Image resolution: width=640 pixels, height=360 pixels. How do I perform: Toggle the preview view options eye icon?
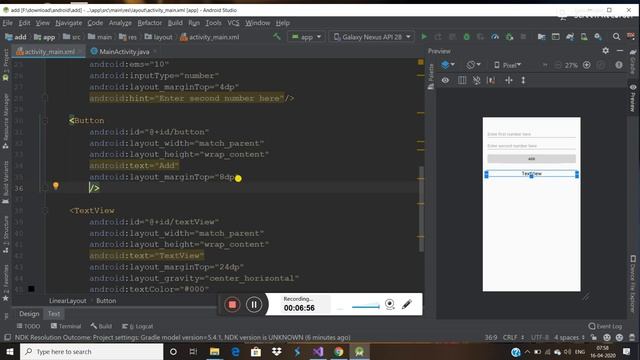coord(445,80)
